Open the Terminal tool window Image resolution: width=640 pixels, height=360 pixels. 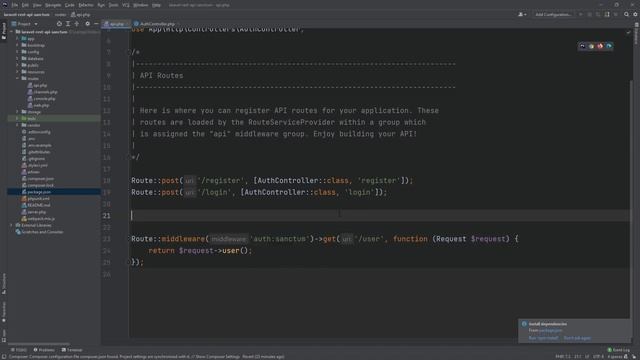tap(72, 350)
